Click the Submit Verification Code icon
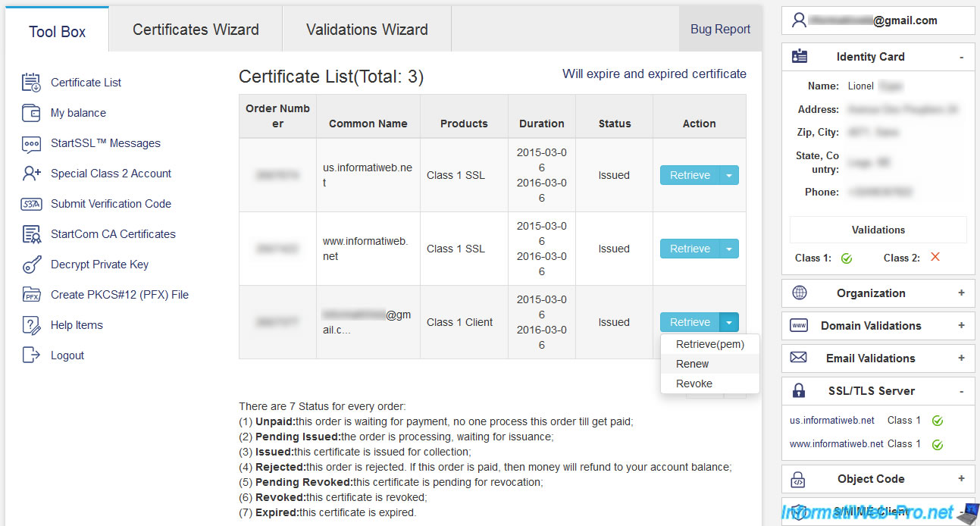The image size is (980, 526). pyautogui.click(x=31, y=204)
